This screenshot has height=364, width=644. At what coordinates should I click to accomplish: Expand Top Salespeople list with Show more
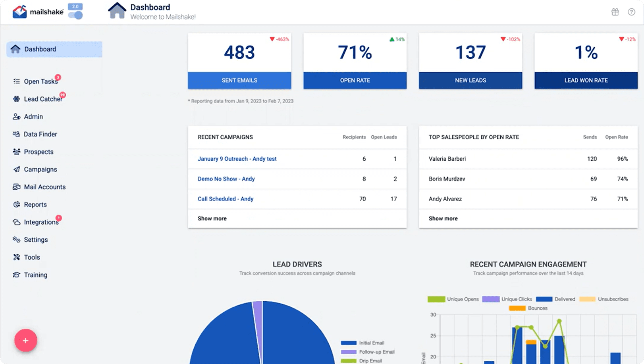coord(443,219)
